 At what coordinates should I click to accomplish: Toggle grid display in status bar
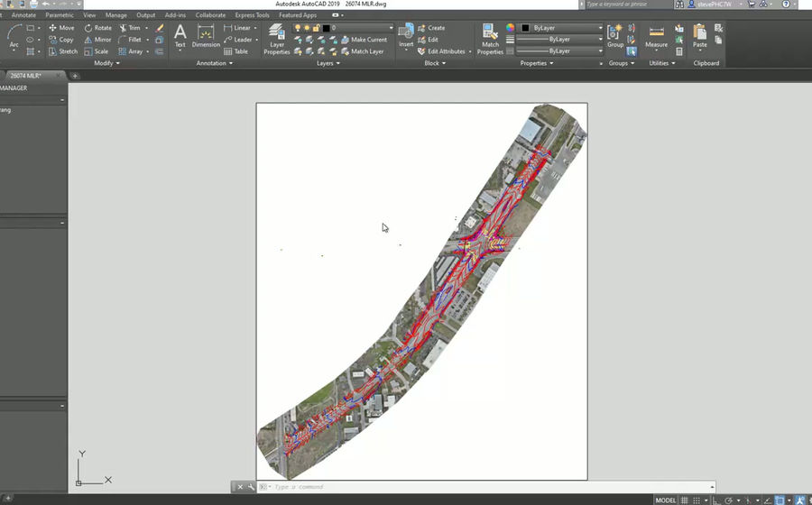[x=684, y=500]
